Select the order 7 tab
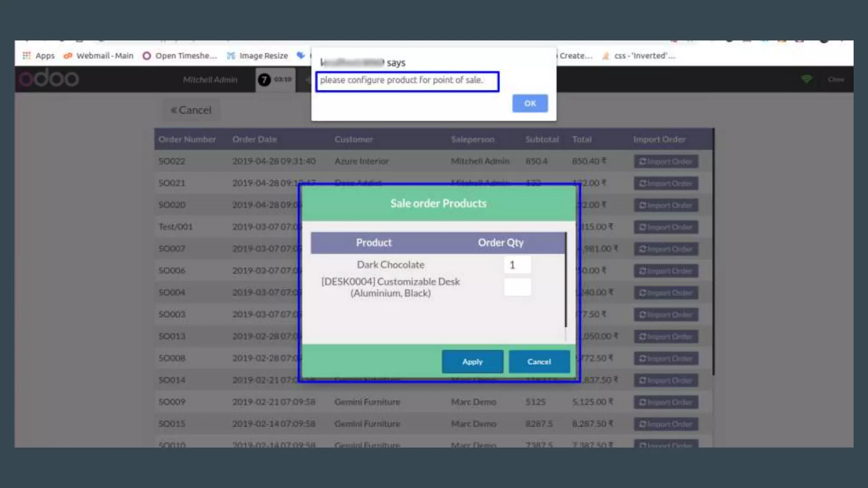 point(275,80)
